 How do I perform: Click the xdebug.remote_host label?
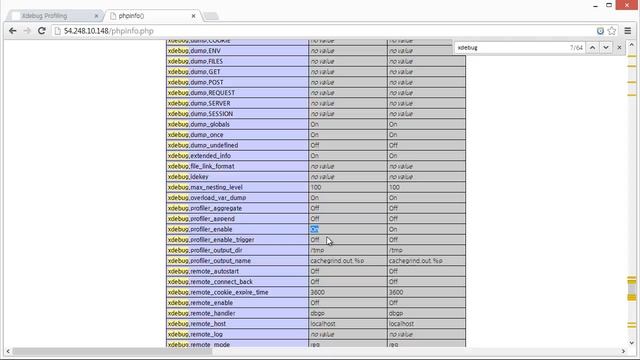click(197, 324)
